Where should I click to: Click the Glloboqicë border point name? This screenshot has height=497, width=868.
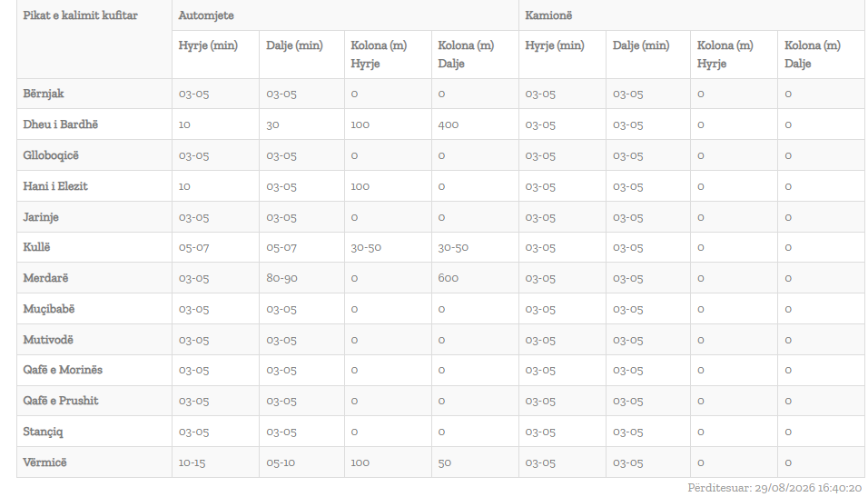[x=51, y=155]
